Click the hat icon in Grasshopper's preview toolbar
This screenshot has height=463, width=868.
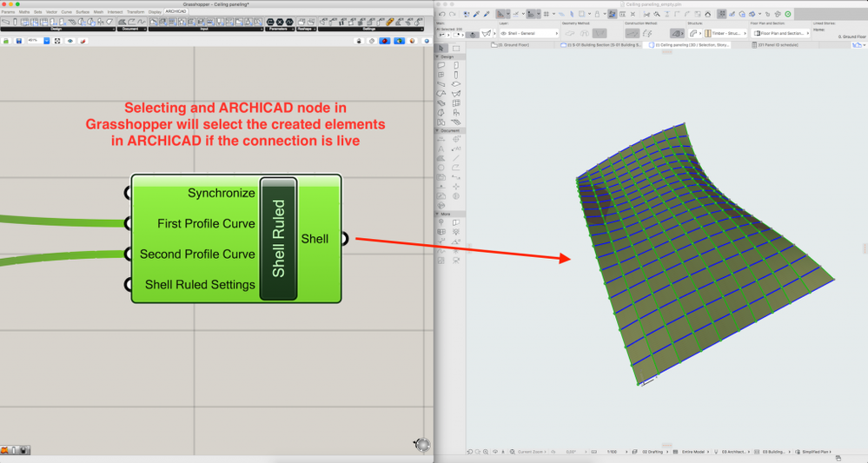coord(359,41)
